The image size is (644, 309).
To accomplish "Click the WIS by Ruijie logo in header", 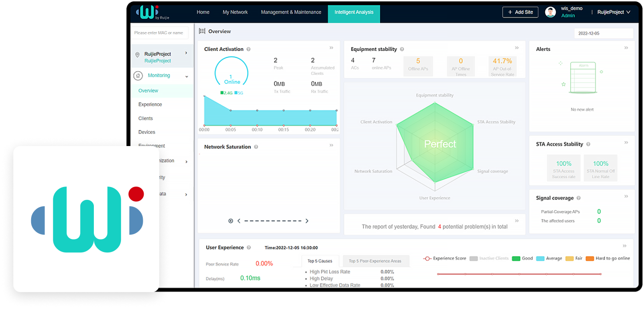I will (153, 12).
